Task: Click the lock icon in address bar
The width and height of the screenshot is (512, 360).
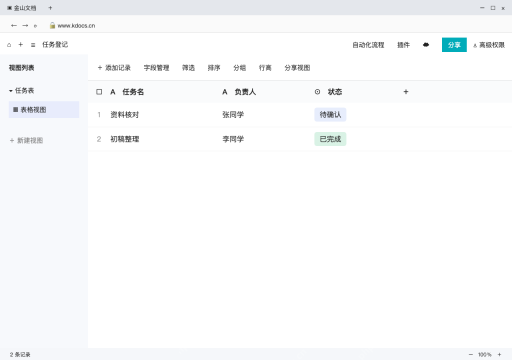Action: tap(52, 25)
